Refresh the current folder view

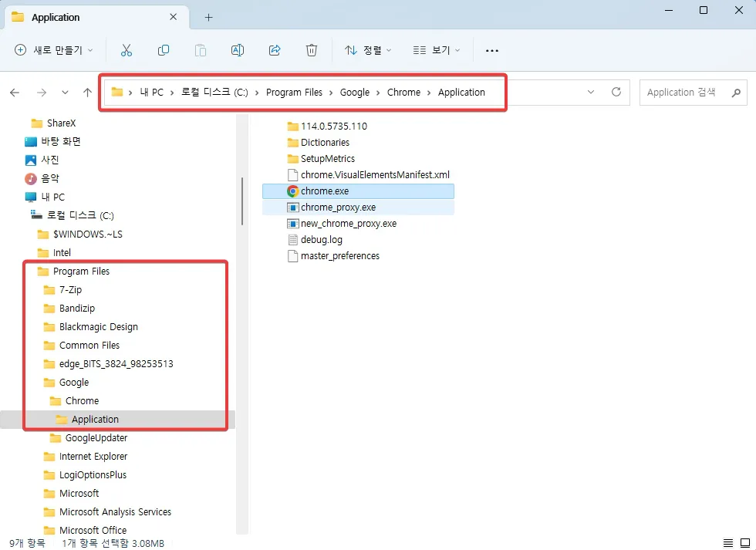(616, 92)
